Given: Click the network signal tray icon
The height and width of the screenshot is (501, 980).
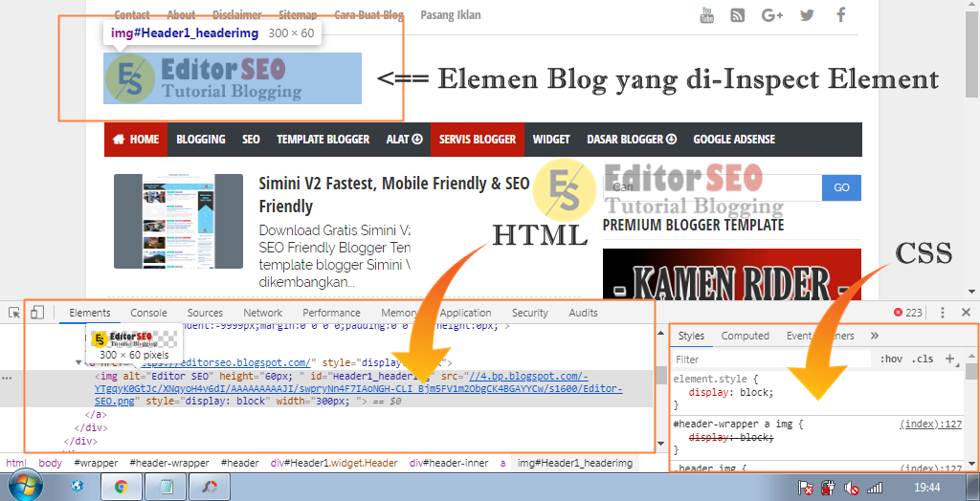Looking at the screenshot, I should 875,488.
